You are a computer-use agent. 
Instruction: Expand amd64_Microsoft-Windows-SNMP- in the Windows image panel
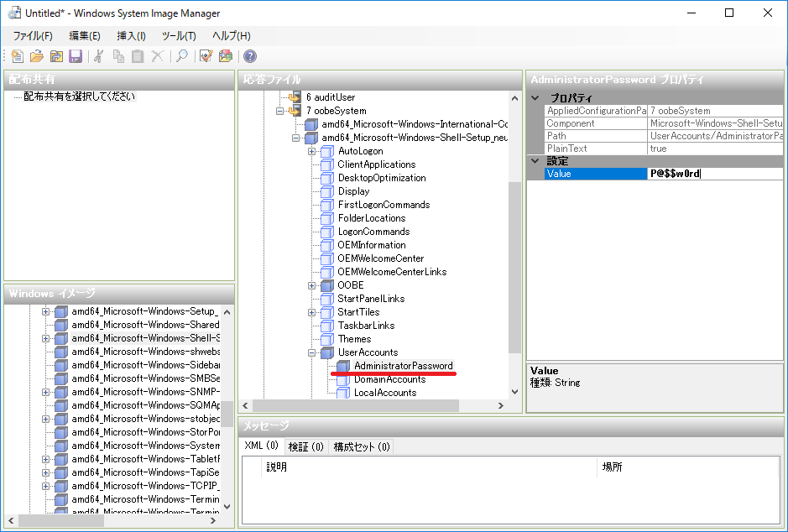(x=45, y=392)
